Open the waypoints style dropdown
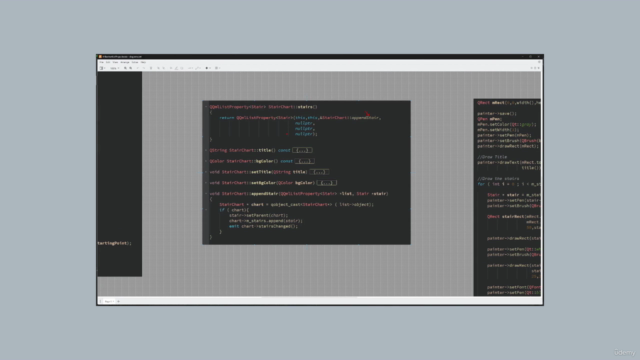 coord(198,68)
